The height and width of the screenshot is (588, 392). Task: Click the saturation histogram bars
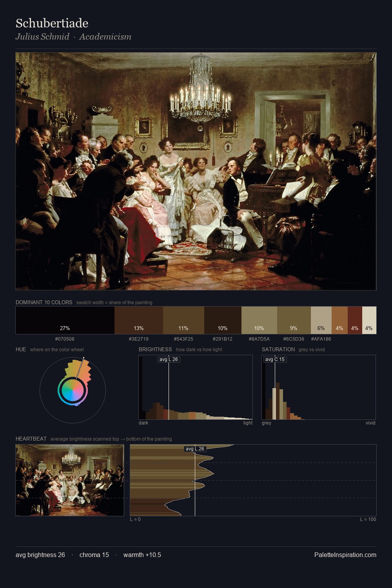pos(283,402)
